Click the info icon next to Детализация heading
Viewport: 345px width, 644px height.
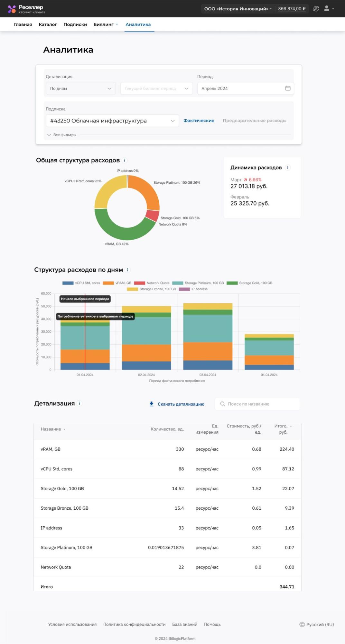(79, 403)
